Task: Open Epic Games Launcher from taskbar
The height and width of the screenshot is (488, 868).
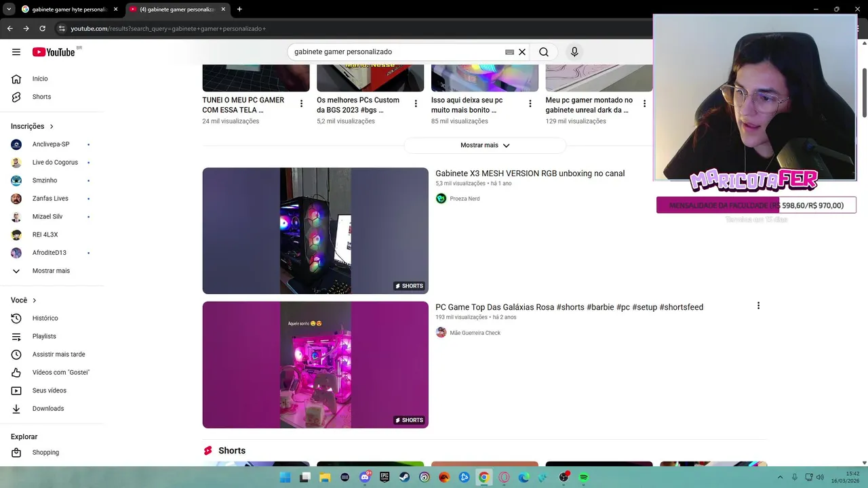Action: (x=384, y=477)
